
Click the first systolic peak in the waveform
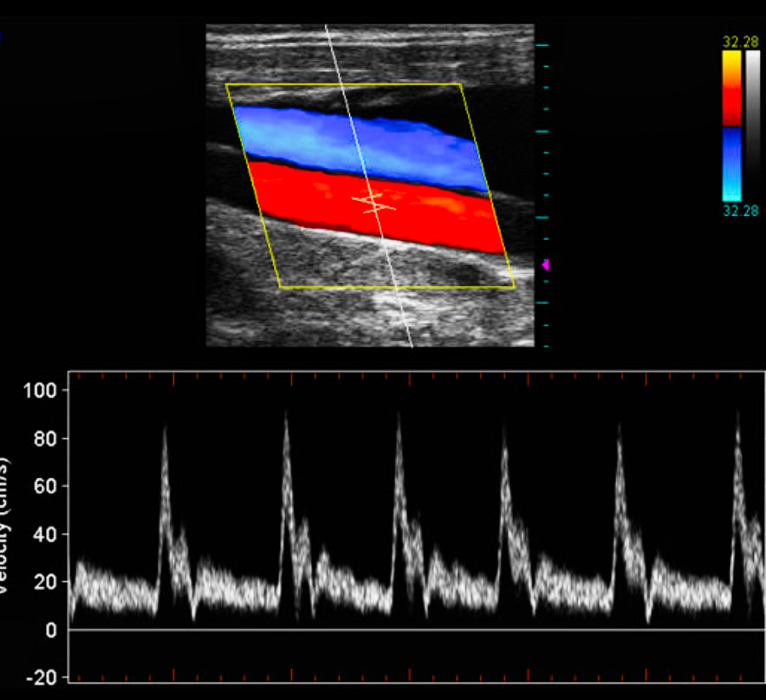[x=165, y=431]
